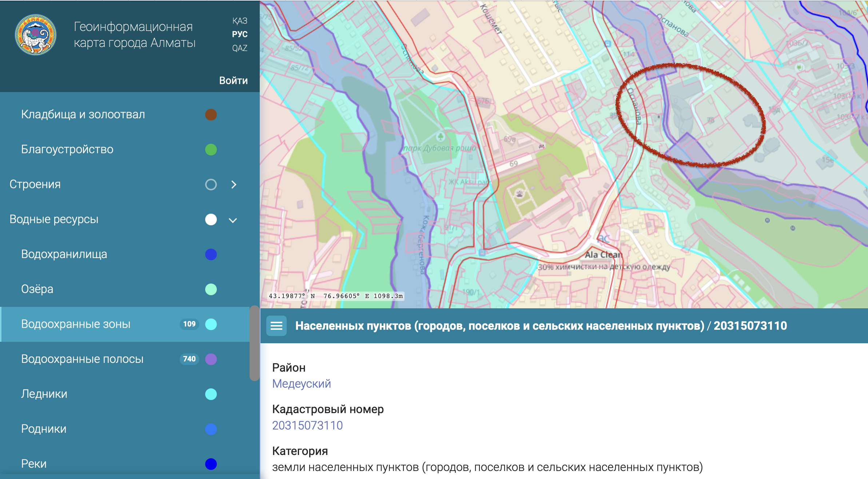Toggle the Водохранилища layer blue dot
The height and width of the screenshot is (479, 868).
click(211, 254)
